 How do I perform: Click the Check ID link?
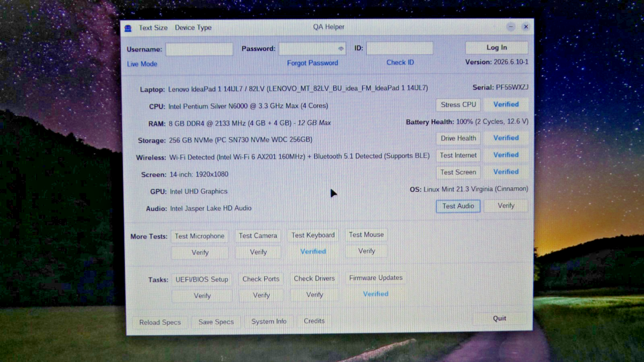click(x=400, y=62)
